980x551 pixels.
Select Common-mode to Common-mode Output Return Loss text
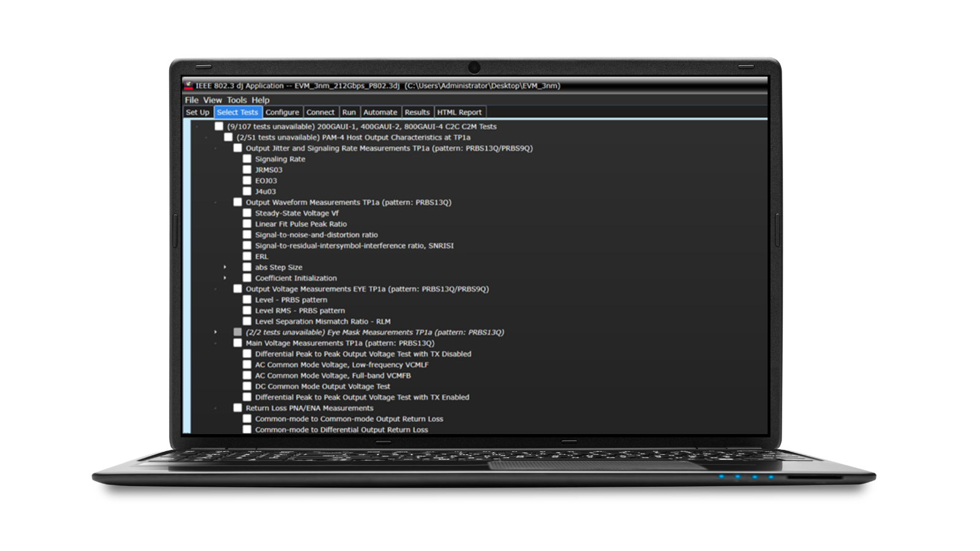pos(349,419)
